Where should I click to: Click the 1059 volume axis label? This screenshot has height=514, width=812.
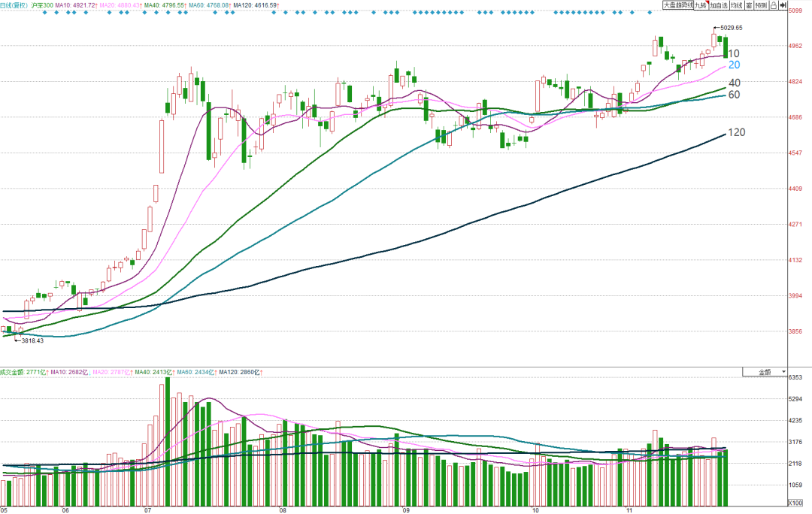click(x=795, y=485)
